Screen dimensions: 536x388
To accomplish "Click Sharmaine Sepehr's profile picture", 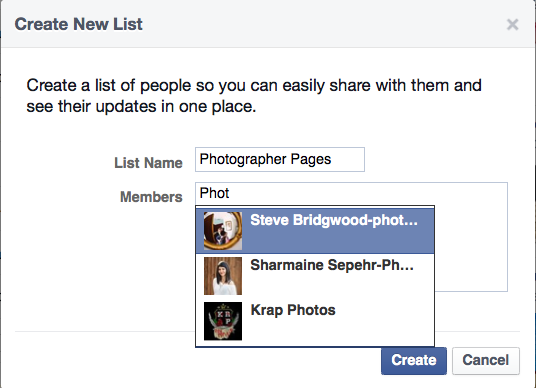I will (x=223, y=276).
